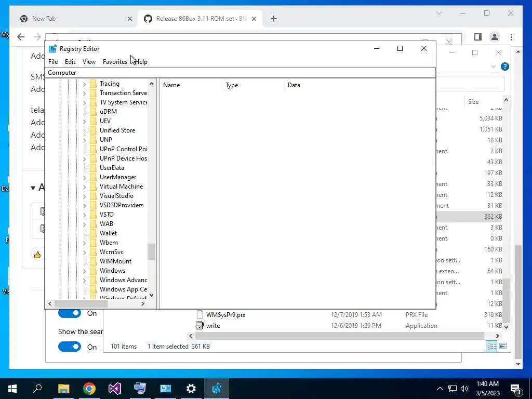Screen dimensions: 532x399
Task: Click the registry tree vertical scrollbar thumb
Action: 151,252
